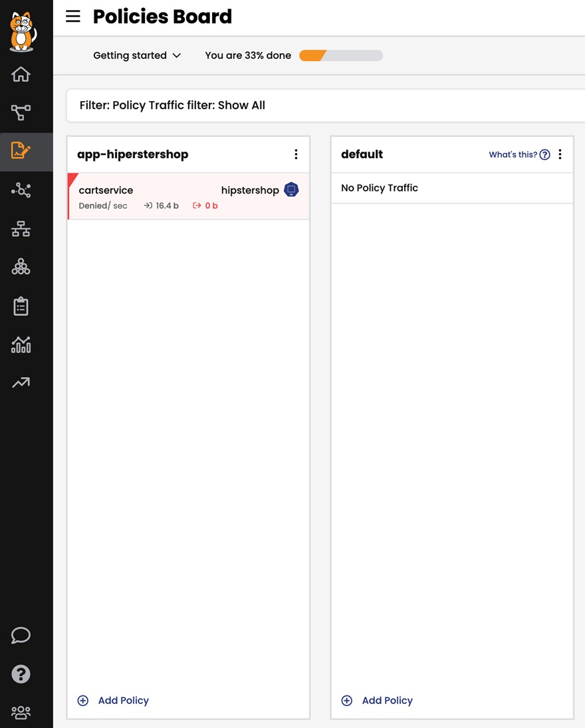
Task: Click the 'No Policy Traffic' message
Action: [380, 188]
